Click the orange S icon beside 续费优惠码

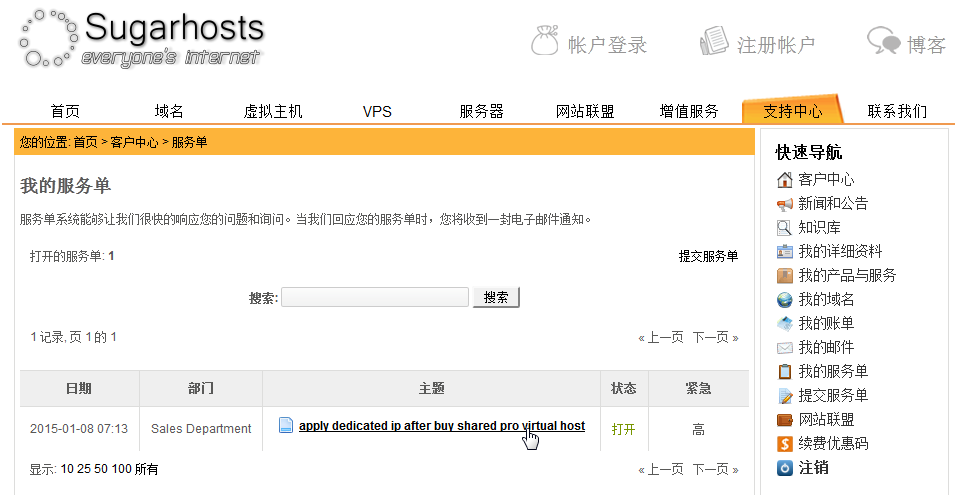pos(784,444)
